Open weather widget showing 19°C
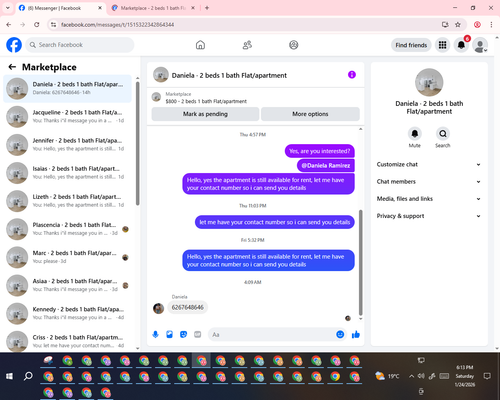This screenshot has height=400, width=500. 387,376
